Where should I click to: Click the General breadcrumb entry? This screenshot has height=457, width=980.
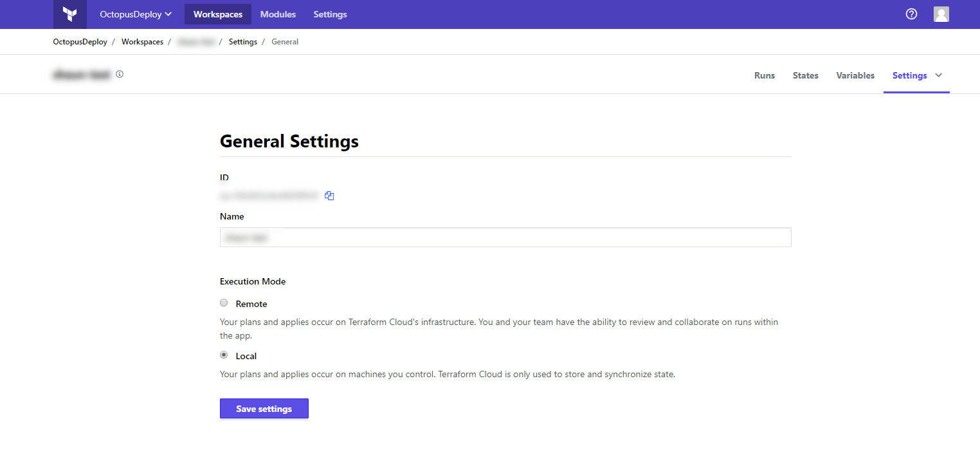tap(285, 41)
